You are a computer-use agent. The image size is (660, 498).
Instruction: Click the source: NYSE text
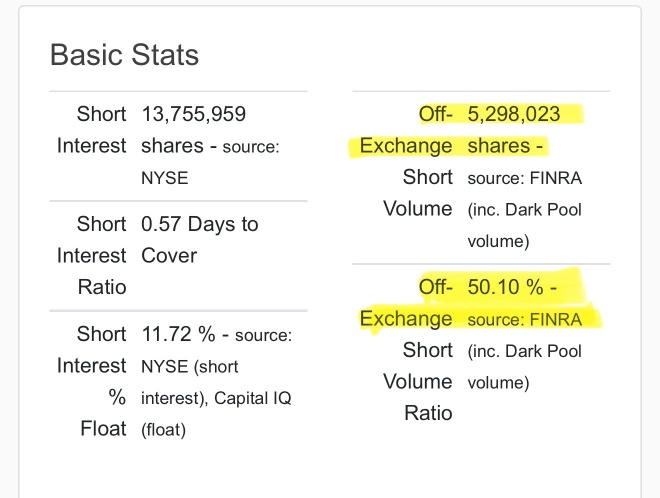click(210, 162)
